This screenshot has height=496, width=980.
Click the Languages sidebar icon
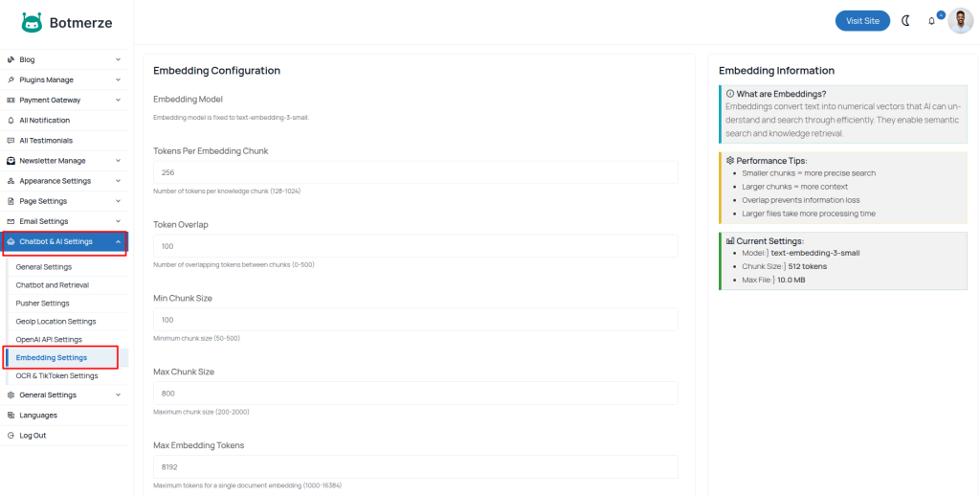11,416
